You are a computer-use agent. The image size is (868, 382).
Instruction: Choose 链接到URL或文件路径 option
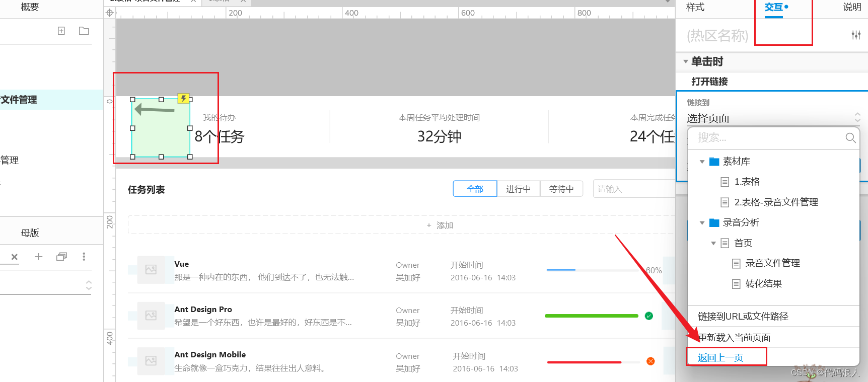(743, 317)
